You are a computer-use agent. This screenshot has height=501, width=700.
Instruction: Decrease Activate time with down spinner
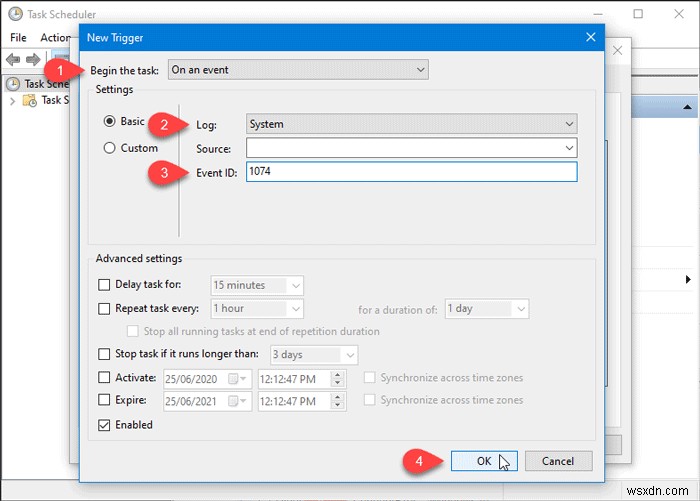(x=338, y=383)
